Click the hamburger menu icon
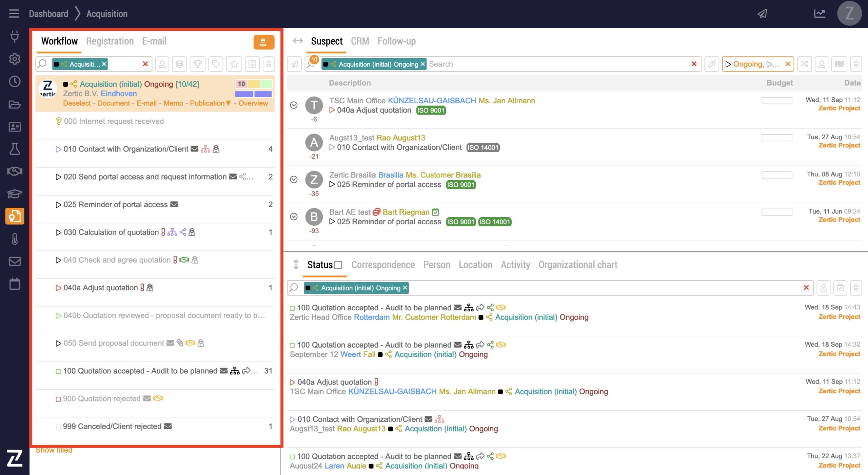 click(14, 14)
